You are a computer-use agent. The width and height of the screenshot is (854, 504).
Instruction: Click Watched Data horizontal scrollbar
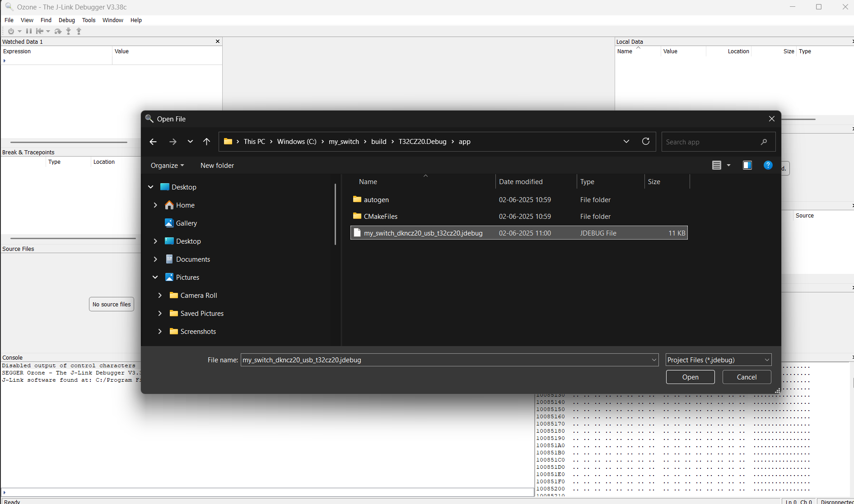(x=69, y=142)
